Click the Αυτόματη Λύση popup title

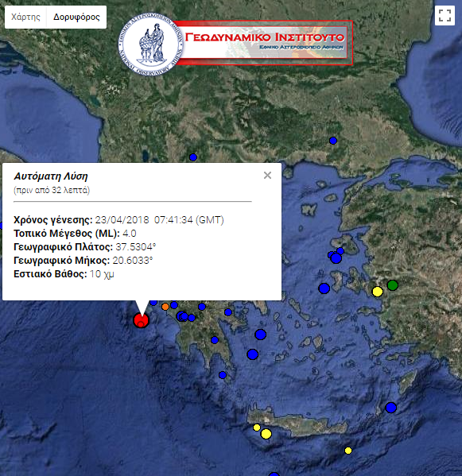click(x=51, y=176)
